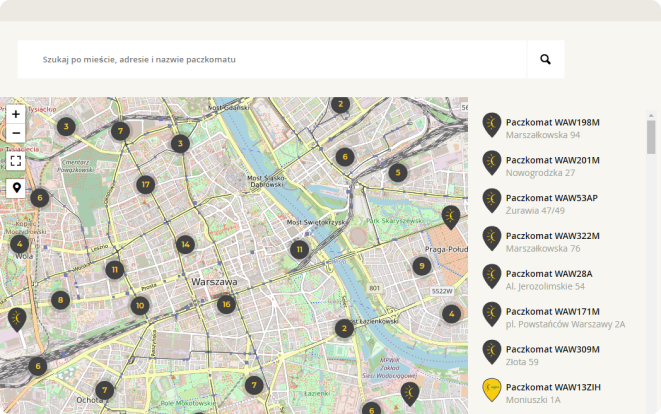Click the pin icon of Paczkomat WAW28A
The image size is (661, 414).
492,276
